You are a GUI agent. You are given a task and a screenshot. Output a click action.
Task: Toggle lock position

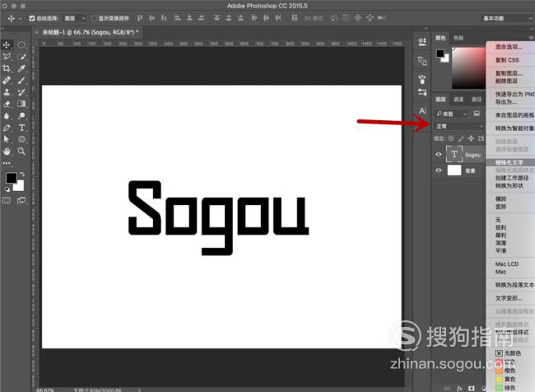tap(471, 138)
